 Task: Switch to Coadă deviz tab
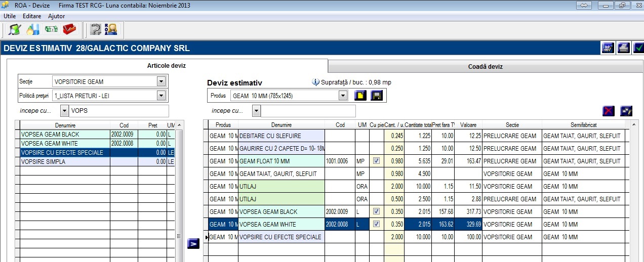tap(485, 66)
